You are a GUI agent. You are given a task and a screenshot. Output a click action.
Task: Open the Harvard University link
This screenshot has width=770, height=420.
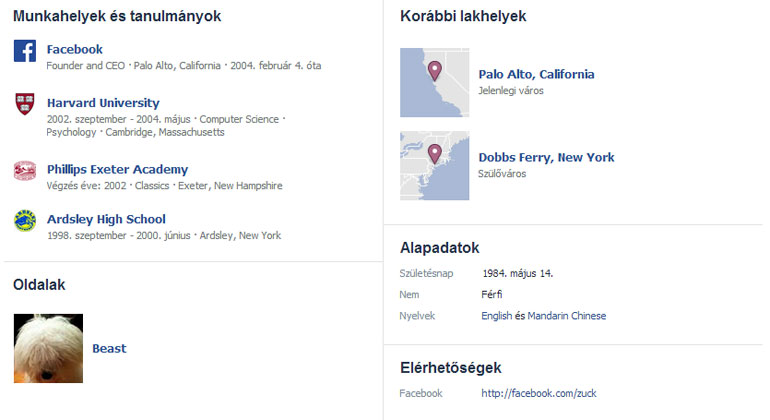(x=103, y=103)
